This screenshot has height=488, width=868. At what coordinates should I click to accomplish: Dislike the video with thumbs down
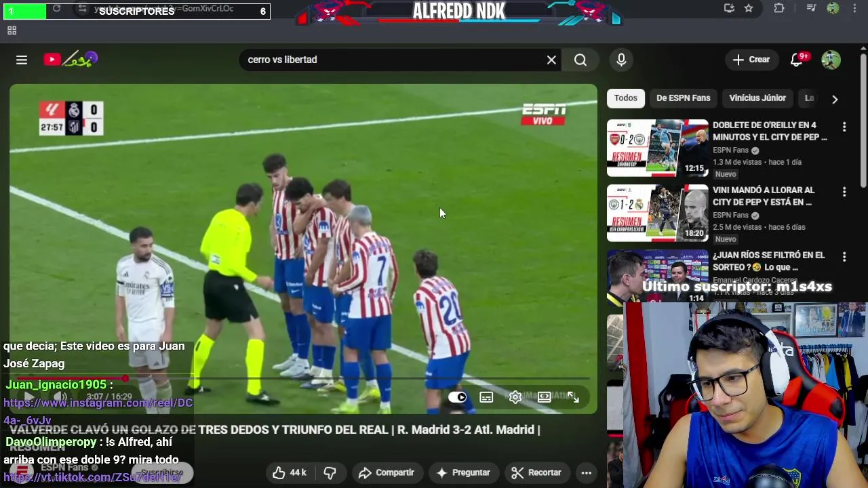click(330, 472)
